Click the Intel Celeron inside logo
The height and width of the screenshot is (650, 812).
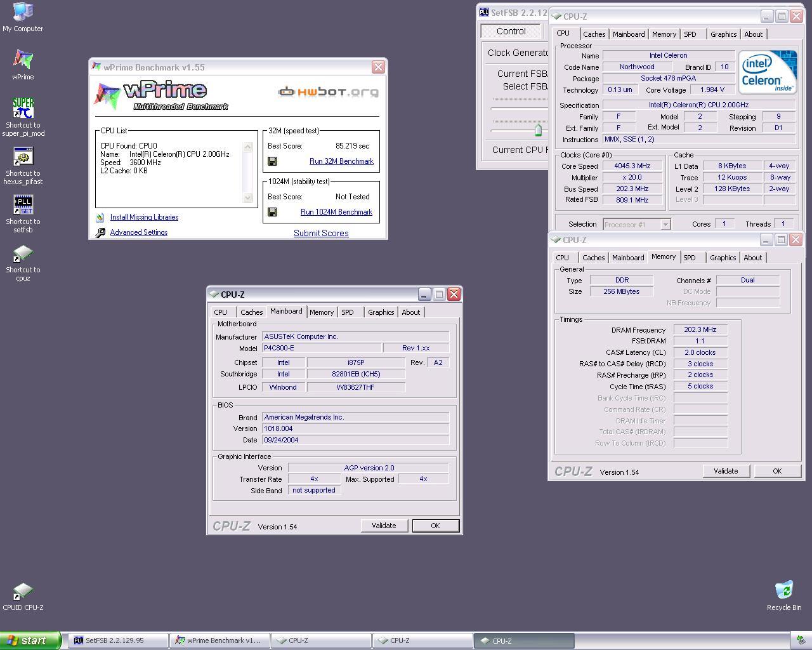pyautogui.click(x=768, y=72)
